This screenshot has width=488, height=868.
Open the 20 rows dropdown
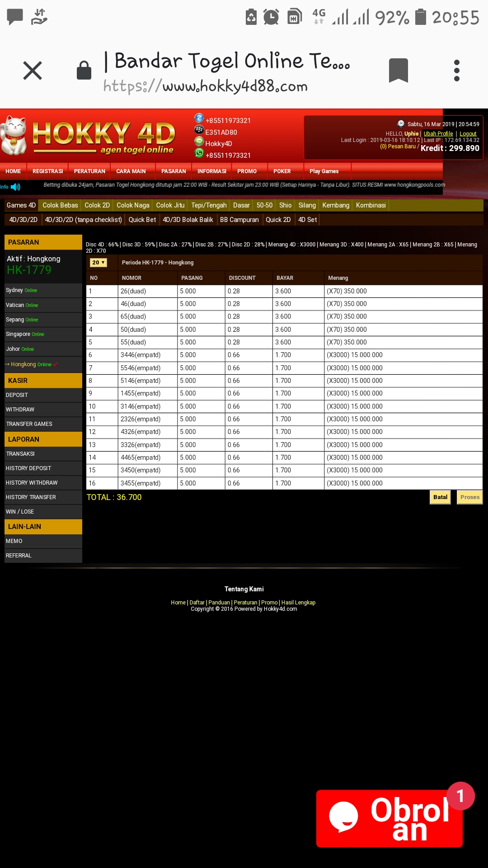99,262
